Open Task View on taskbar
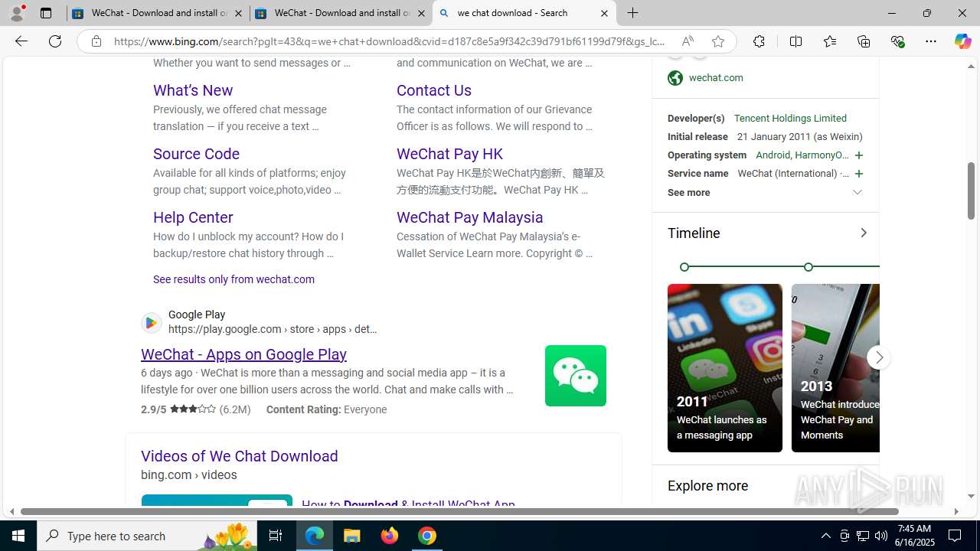 (276, 536)
